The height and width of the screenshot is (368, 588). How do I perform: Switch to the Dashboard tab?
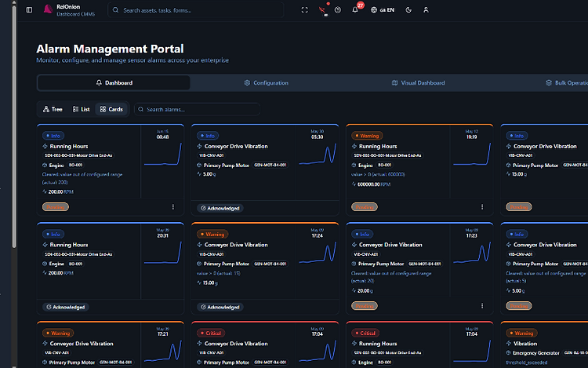[x=114, y=83]
